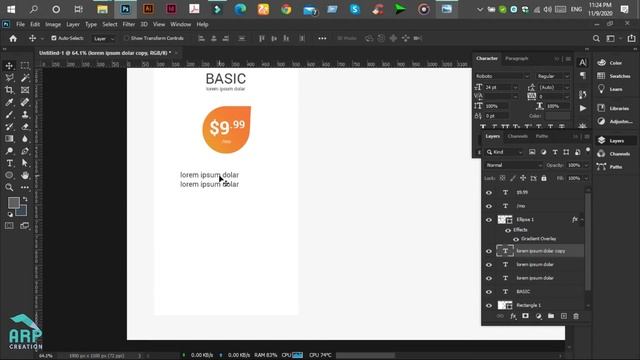Open Auto-Select Layer dropdown
The height and width of the screenshot is (360, 640).
104,38
